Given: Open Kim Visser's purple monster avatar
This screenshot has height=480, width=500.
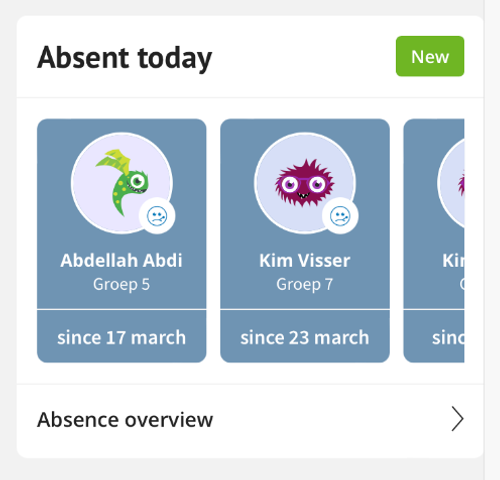Looking at the screenshot, I should click(305, 183).
